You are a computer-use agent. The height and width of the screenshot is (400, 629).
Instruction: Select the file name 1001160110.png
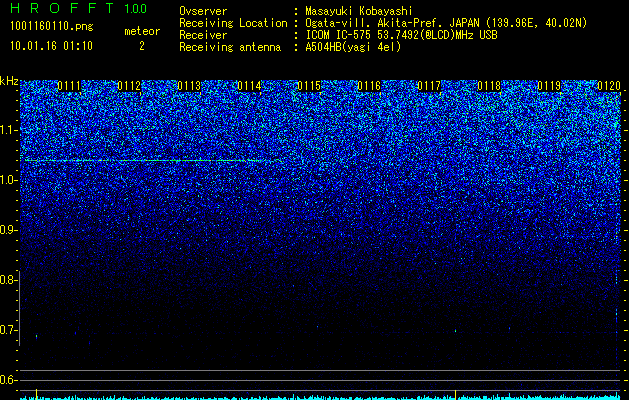[x=51, y=26]
